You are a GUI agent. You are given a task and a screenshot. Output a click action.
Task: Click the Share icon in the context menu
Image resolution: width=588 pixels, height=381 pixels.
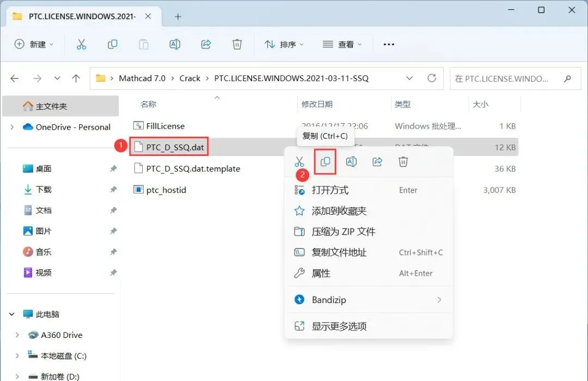click(377, 162)
